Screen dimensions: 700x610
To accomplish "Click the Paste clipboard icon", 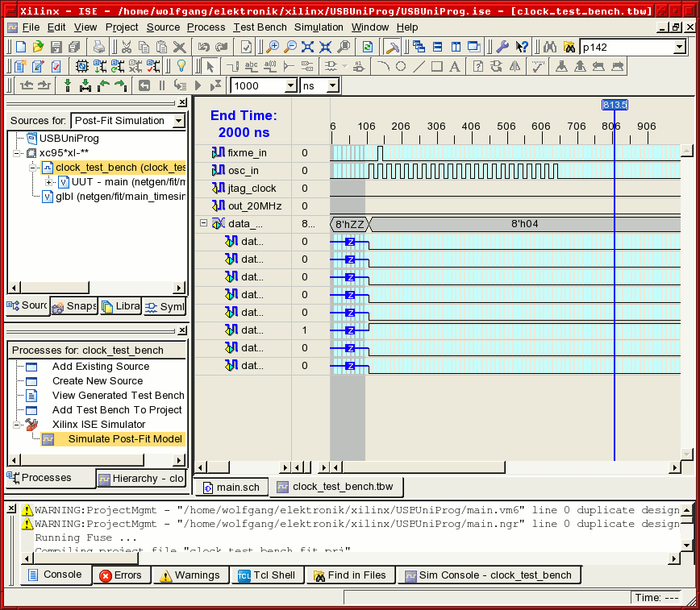I will (161, 47).
